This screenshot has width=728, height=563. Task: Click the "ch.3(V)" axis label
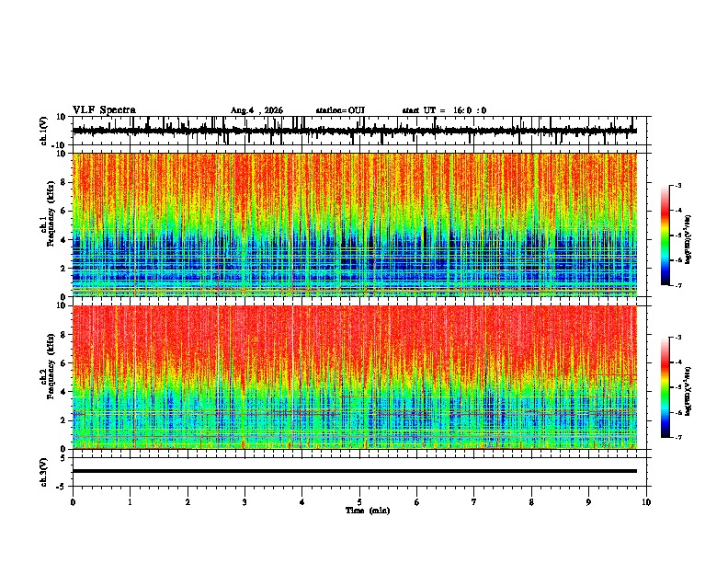tap(44, 473)
